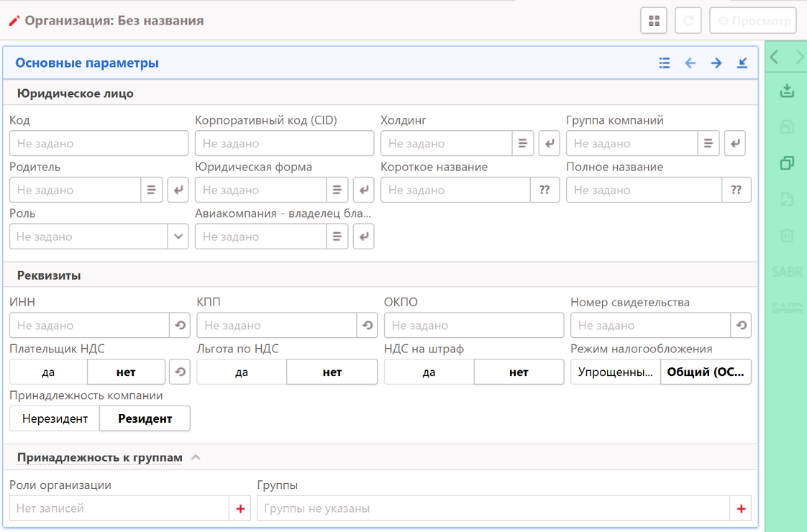Open the Роль dropdown
Screen dimensions: 807x532
click(178, 237)
